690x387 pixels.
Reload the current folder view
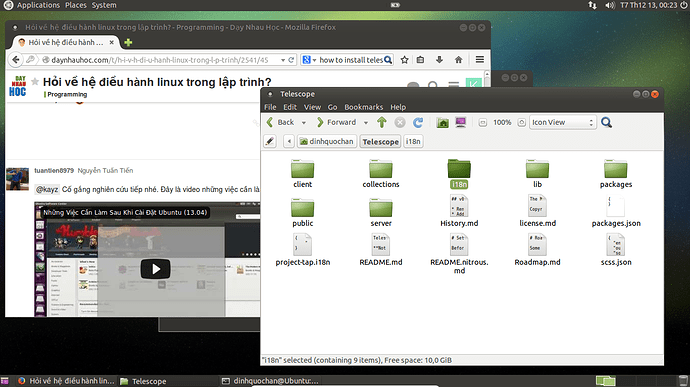(418, 122)
